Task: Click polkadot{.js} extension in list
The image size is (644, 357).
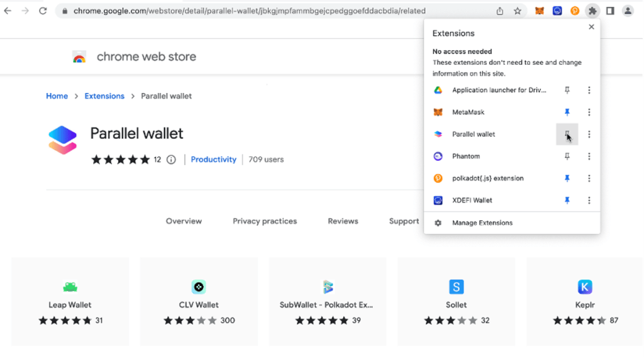Action: point(488,178)
